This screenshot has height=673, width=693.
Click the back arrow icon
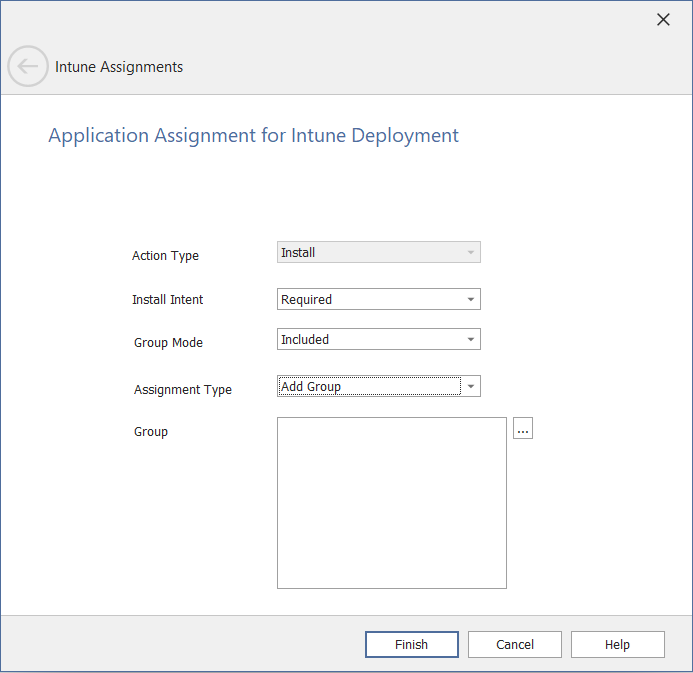pyautogui.click(x=28, y=66)
